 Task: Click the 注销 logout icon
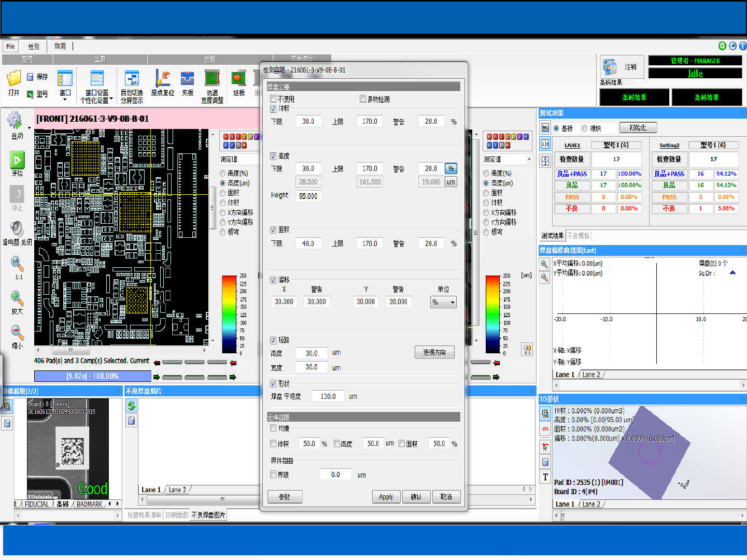pyautogui.click(x=610, y=67)
